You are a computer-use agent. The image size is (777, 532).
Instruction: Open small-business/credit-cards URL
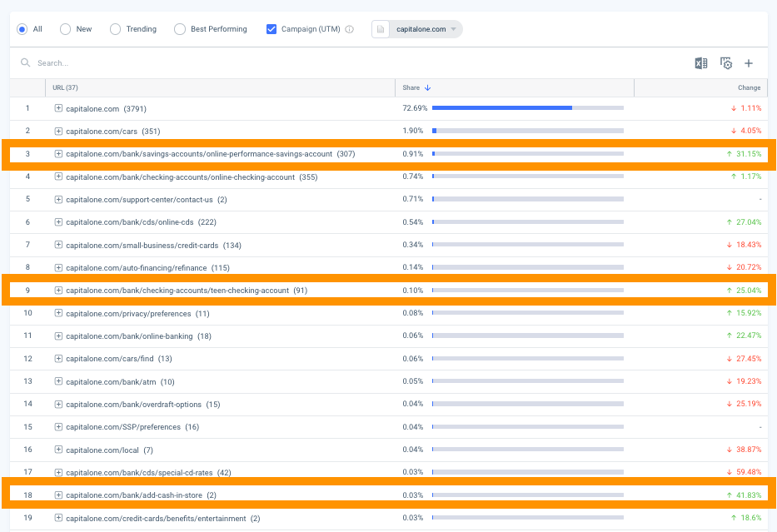coord(142,246)
